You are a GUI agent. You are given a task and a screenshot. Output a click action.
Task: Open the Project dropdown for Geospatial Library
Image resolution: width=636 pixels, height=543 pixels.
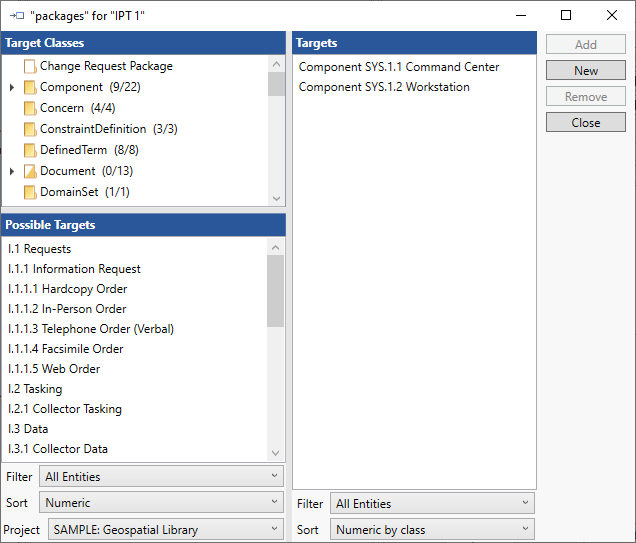tap(164, 529)
